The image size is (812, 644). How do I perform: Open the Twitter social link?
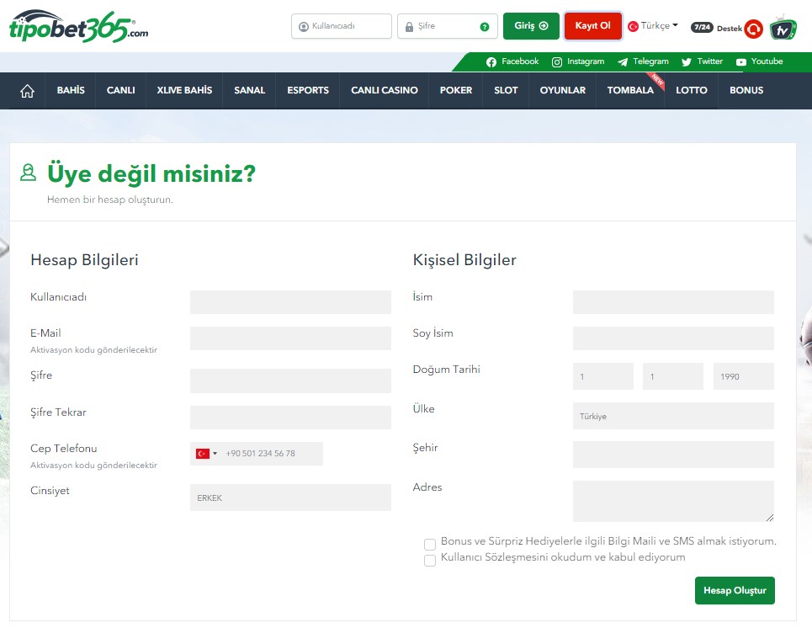pyautogui.click(x=702, y=61)
